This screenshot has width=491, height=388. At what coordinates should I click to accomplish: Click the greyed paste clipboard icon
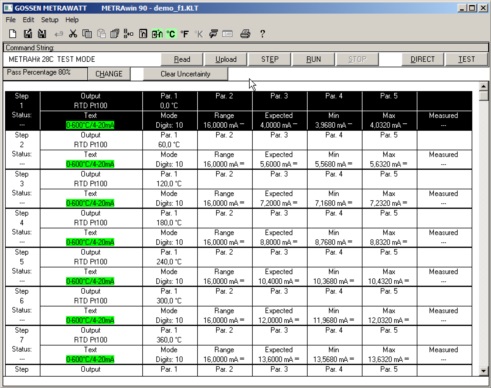(101, 34)
